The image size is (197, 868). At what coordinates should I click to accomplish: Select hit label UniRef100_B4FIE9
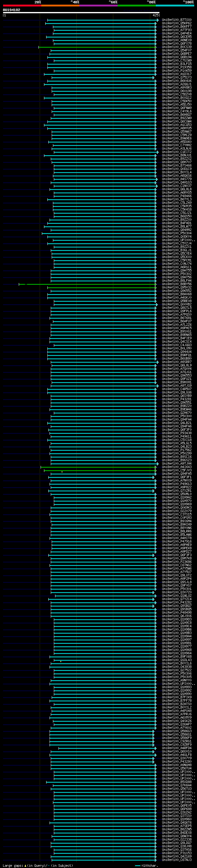click(176, 338)
